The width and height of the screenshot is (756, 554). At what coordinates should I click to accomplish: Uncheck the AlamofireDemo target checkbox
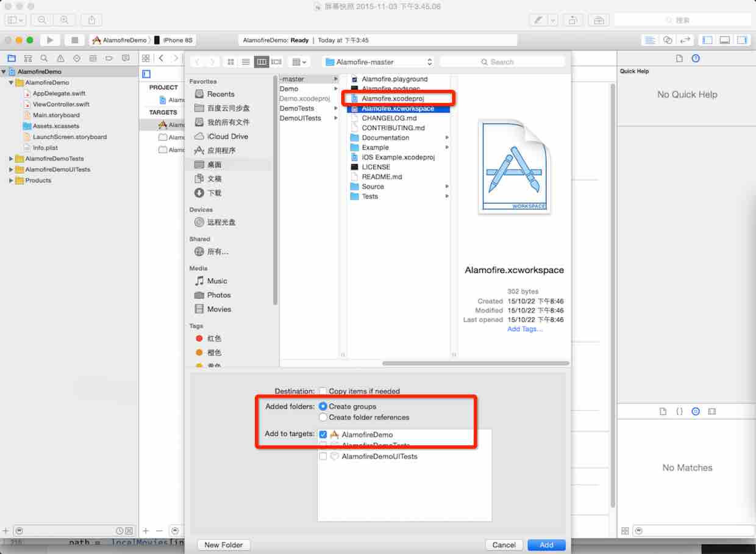click(x=323, y=434)
